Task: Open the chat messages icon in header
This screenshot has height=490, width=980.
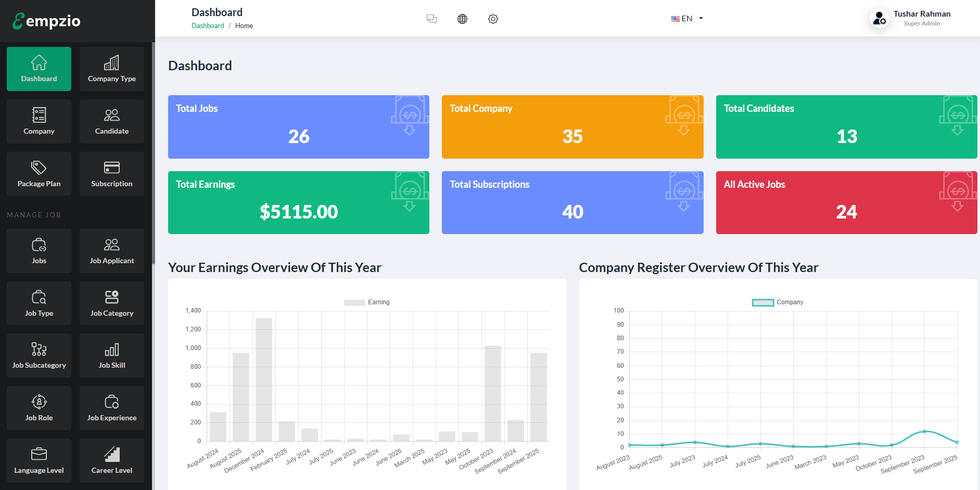Action: 431,19
